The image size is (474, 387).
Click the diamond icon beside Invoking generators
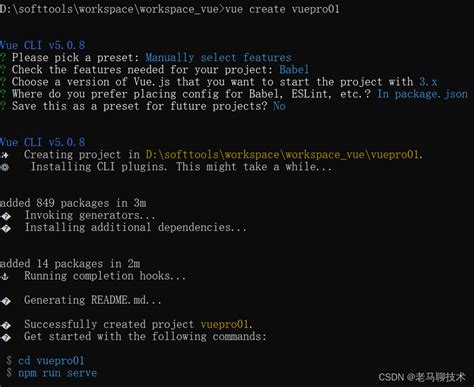pyautogui.click(x=6, y=216)
